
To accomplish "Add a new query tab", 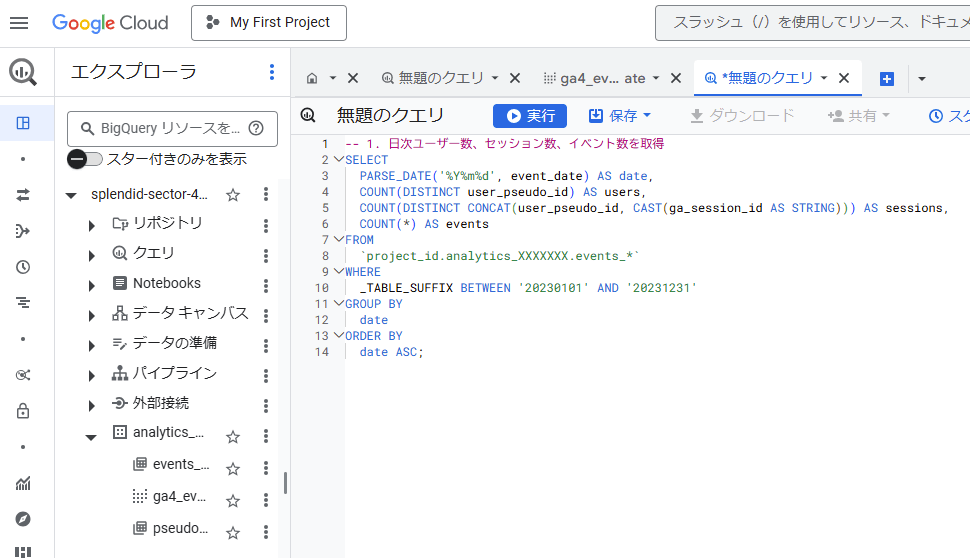I will [886, 79].
